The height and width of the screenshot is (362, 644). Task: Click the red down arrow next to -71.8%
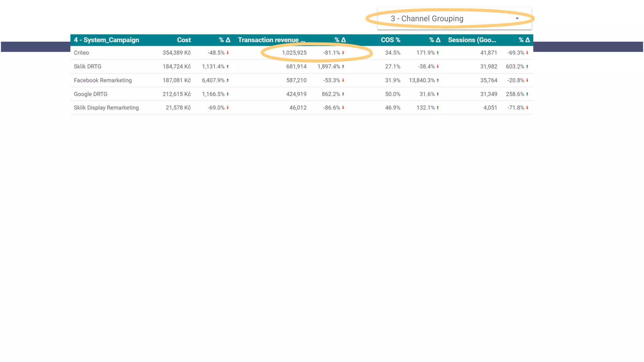pos(527,108)
